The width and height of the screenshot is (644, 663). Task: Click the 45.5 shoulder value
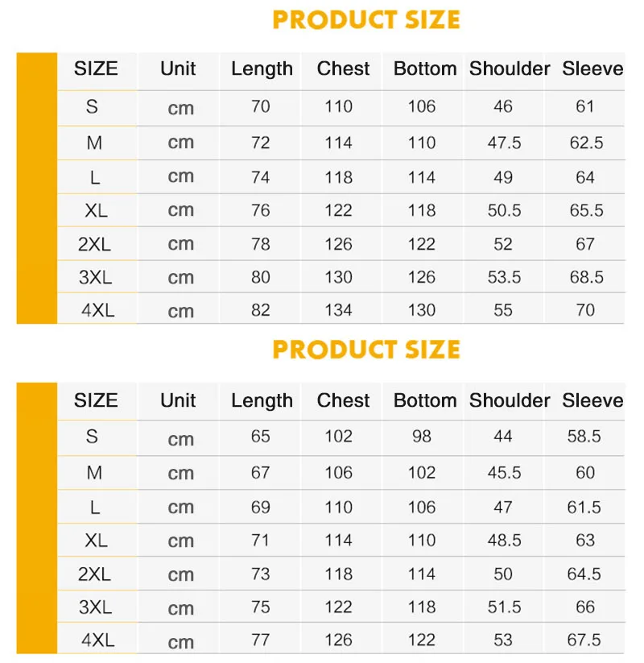(x=504, y=473)
